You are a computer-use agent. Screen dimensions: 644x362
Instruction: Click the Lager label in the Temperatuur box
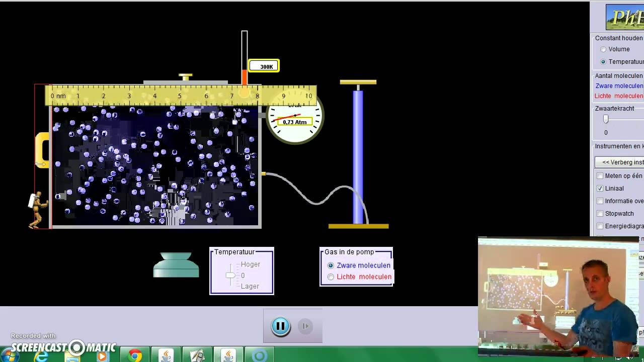point(250,286)
